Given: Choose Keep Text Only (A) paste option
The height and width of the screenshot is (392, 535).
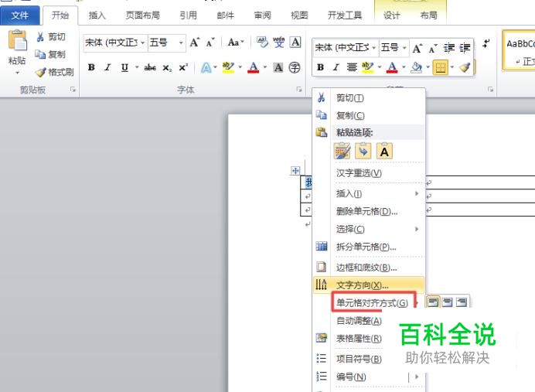Looking at the screenshot, I should tap(384, 151).
